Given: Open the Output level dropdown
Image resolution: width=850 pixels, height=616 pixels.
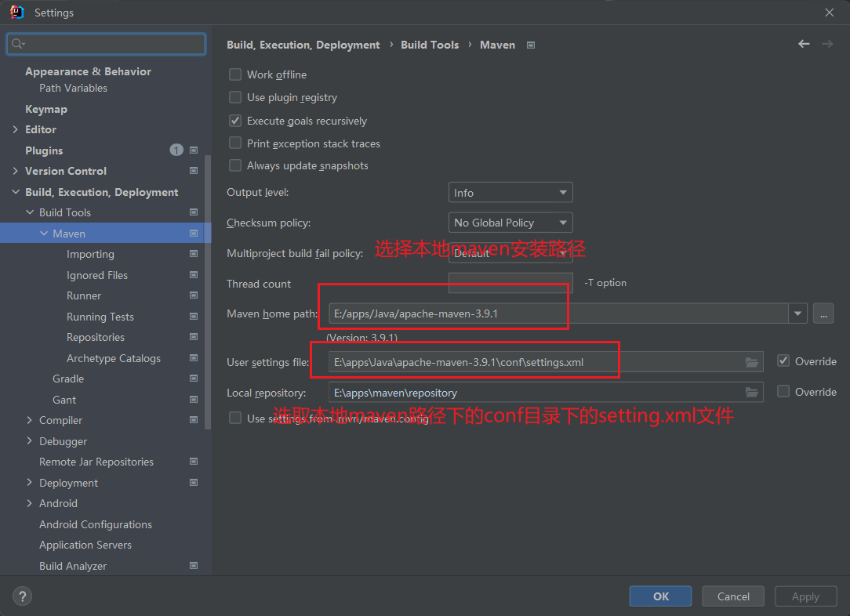Looking at the screenshot, I should (510, 192).
